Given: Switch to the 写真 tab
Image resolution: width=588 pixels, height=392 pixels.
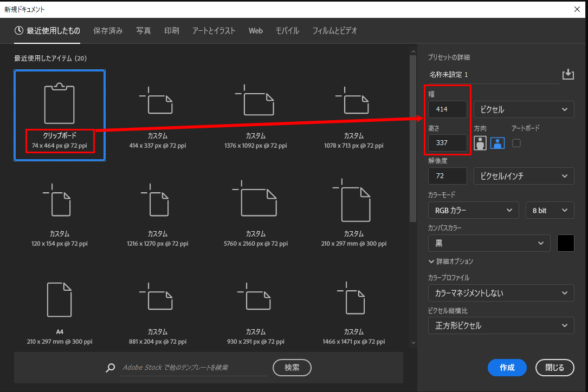Looking at the screenshot, I should (144, 31).
